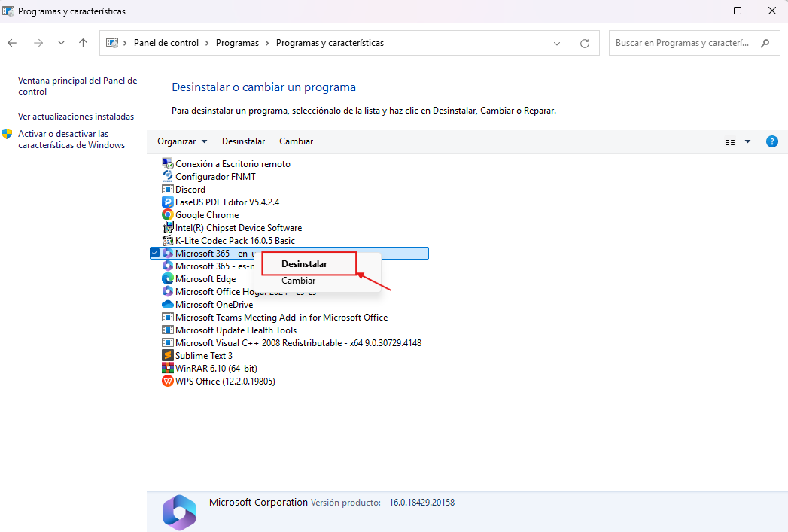Click version number 16.0.18429.20158

[x=421, y=503]
